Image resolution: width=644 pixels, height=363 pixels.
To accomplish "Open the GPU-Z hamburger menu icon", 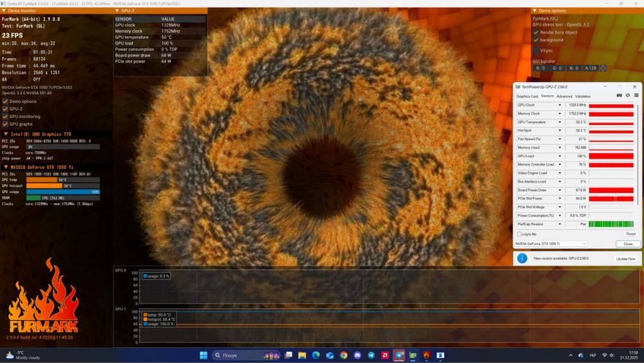I will click(x=636, y=95).
